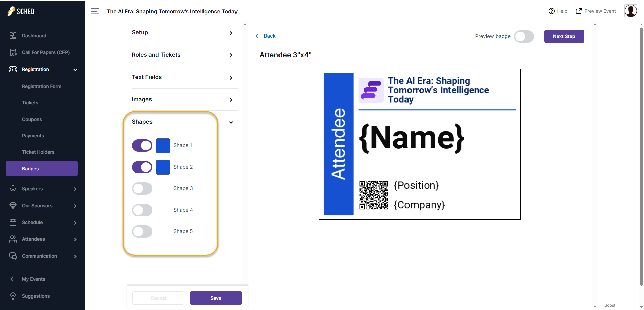644x310 pixels.
Task: Click the Attendees people icon
Action: click(x=13, y=239)
